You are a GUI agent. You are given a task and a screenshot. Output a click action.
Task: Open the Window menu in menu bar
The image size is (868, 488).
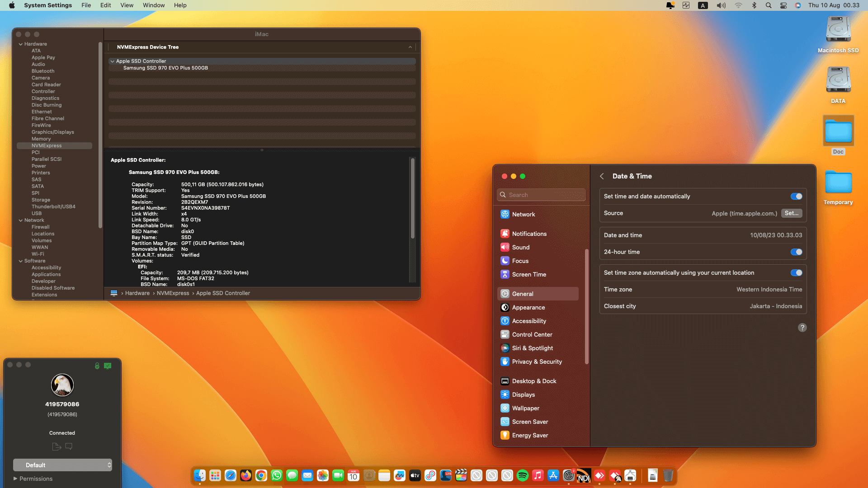click(x=154, y=5)
